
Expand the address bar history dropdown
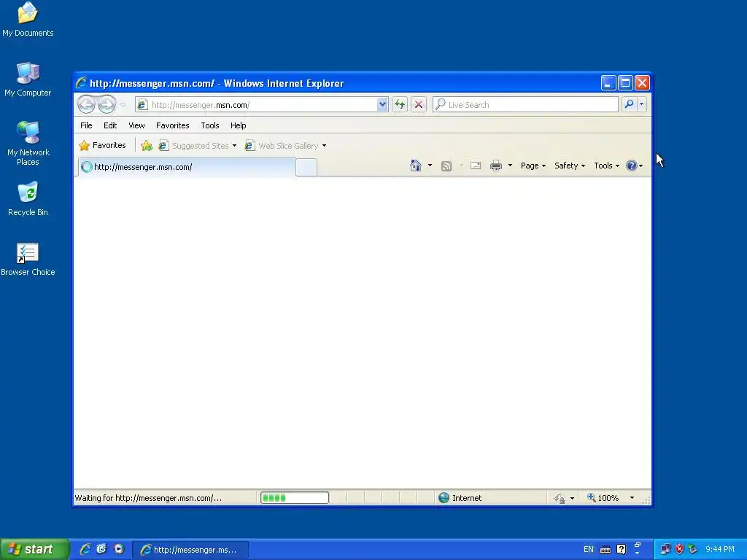(x=382, y=104)
